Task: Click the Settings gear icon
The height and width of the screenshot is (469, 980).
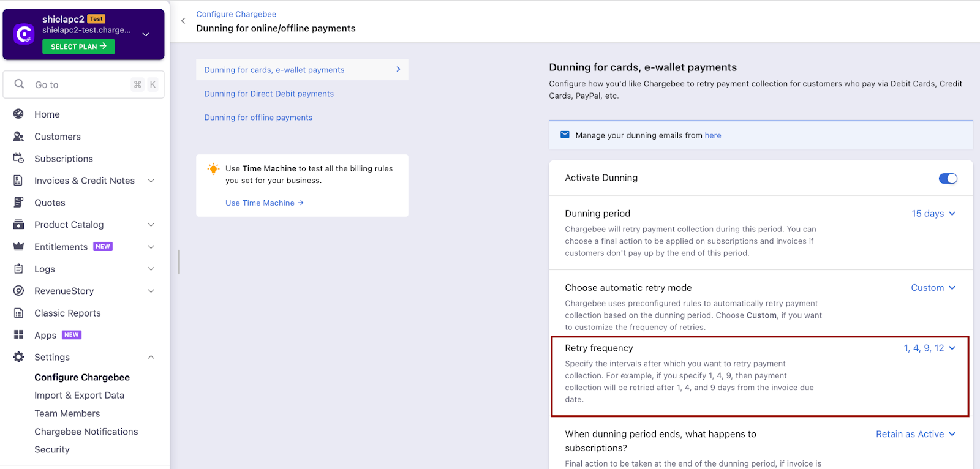Action: click(18, 357)
